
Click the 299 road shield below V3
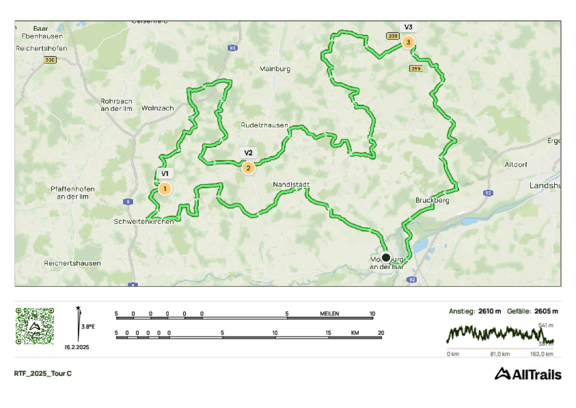tap(415, 69)
